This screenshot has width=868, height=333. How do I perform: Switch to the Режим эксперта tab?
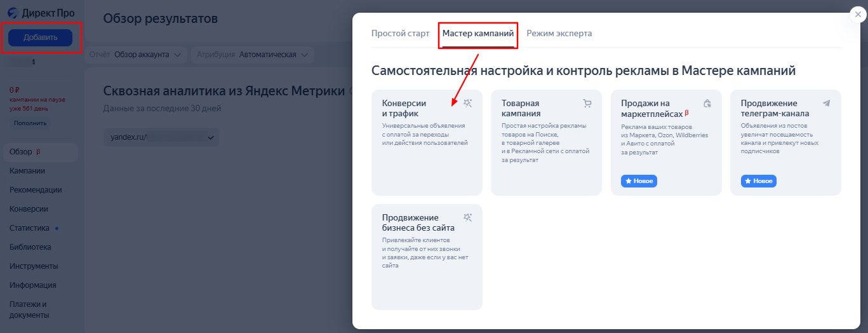pyautogui.click(x=559, y=34)
